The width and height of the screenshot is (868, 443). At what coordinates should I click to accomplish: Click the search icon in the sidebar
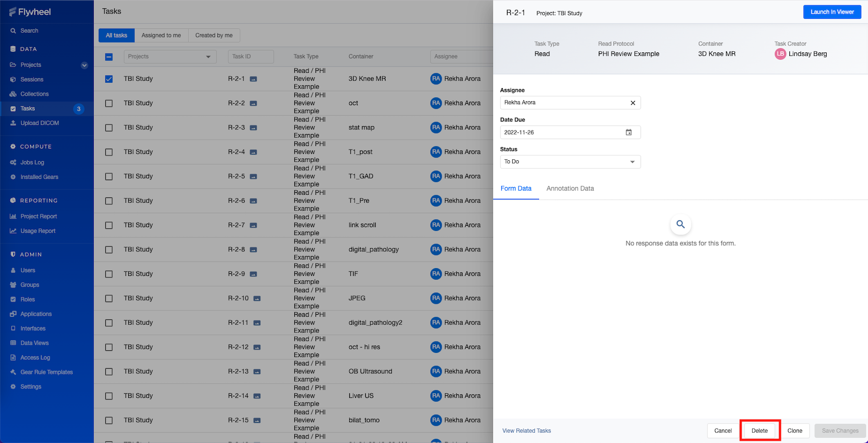[13, 31]
